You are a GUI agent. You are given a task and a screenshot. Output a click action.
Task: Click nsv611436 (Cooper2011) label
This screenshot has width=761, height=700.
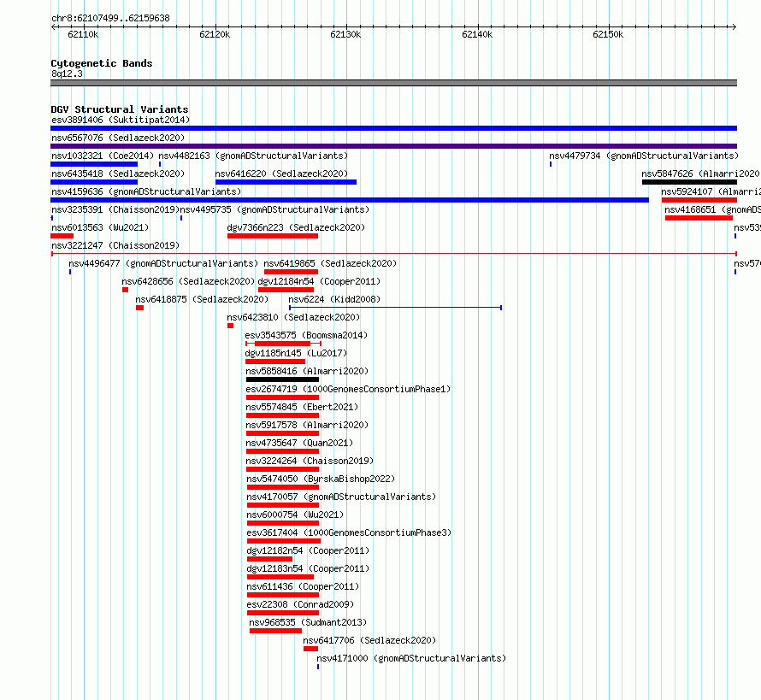pyautogui.click(x=303, y=586)
